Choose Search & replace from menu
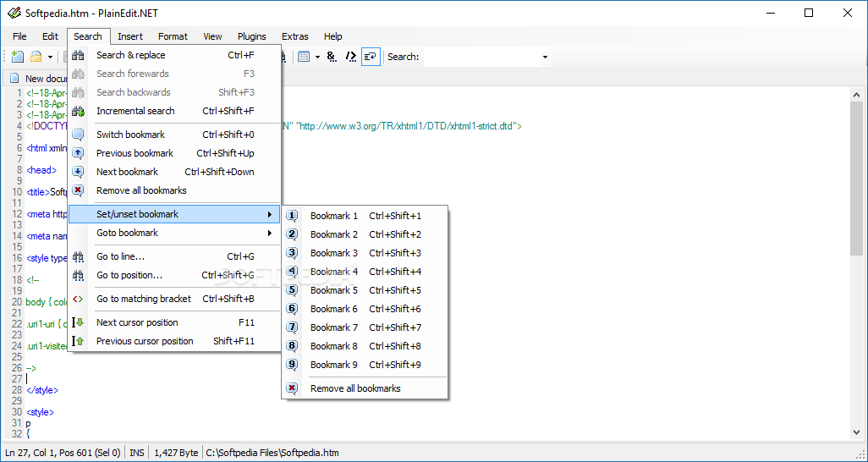 pyautogui.click(x=174, y=55)
